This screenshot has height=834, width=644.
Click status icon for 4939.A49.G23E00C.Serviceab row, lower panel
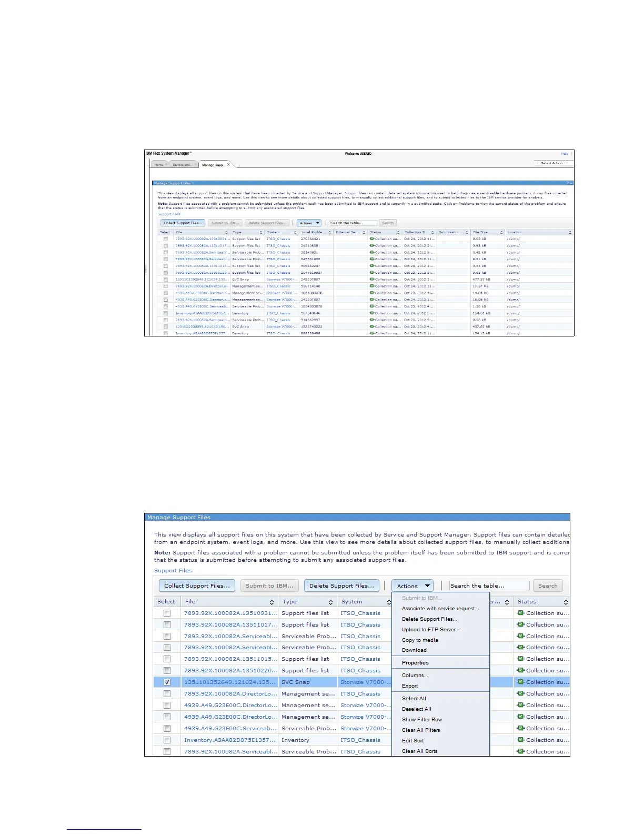pos(521,728)
